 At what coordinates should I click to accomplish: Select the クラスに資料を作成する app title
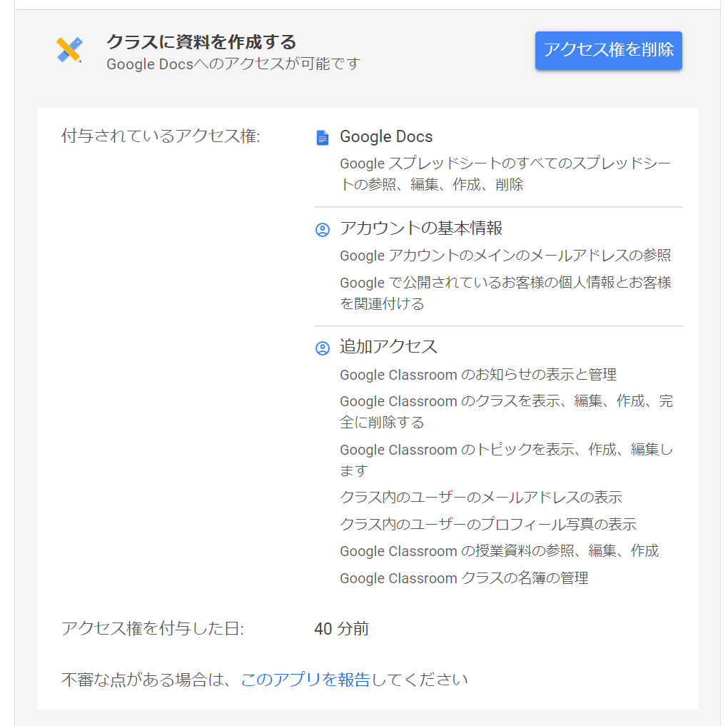coord(201,42)
